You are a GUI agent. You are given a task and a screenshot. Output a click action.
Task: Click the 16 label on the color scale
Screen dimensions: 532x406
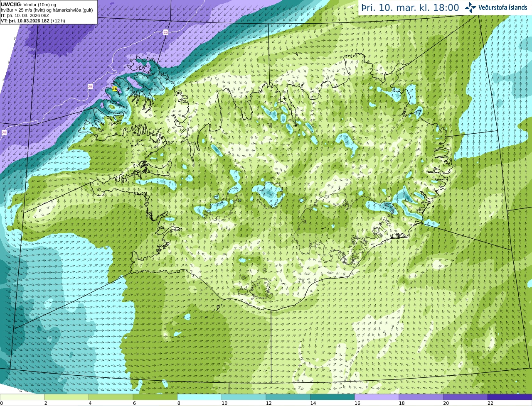click(357, 403)
